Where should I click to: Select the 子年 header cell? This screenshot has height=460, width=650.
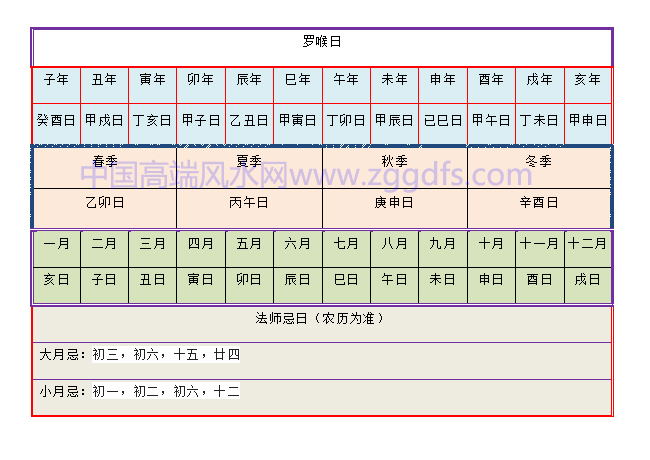[56, 85]
